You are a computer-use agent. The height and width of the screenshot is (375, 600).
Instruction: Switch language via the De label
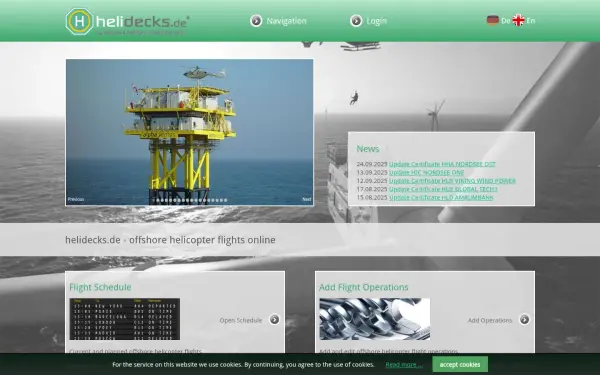505,21
